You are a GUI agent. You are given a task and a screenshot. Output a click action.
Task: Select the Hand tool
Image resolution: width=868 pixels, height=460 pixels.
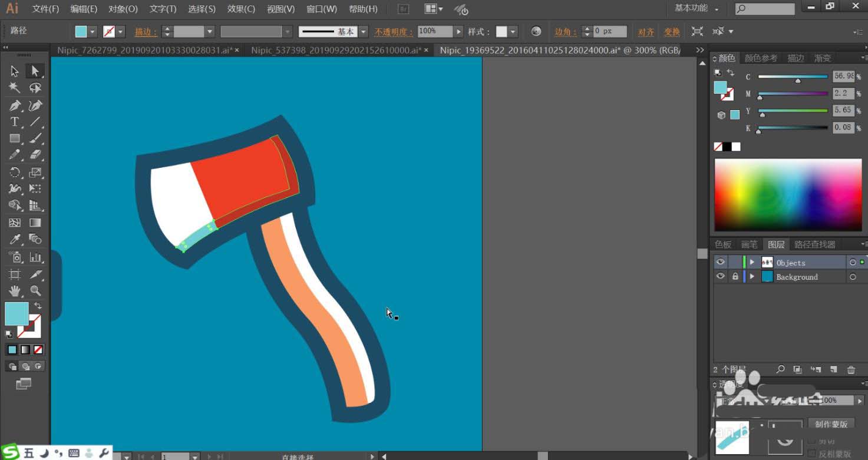(x=14, y=290)
